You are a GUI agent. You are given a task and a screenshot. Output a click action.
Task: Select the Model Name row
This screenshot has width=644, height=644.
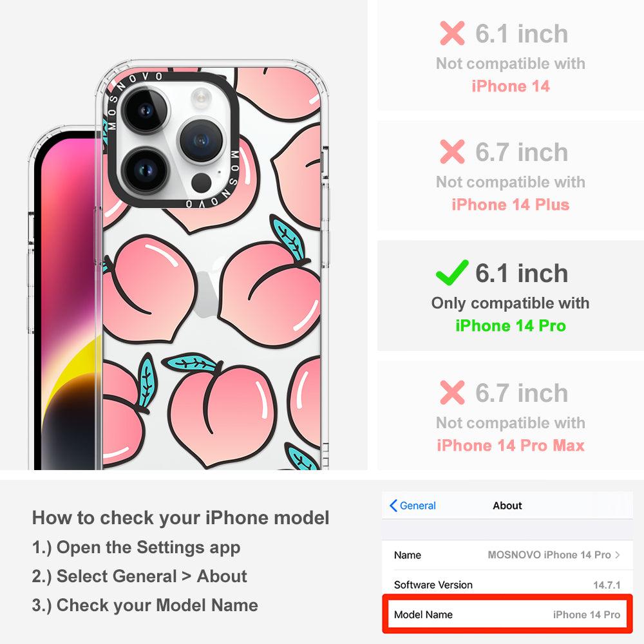[x=507, y=614]
